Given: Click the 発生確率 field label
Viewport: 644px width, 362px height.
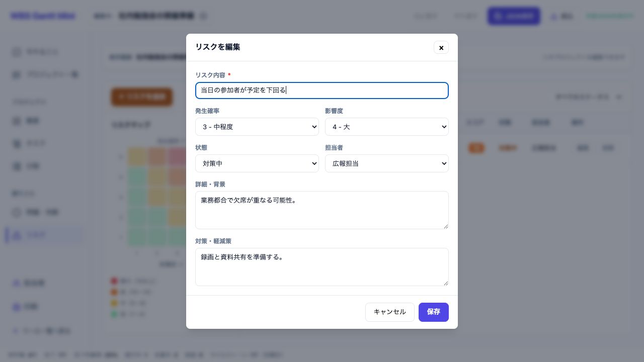Looking at the screenshot, I should 207,111.
